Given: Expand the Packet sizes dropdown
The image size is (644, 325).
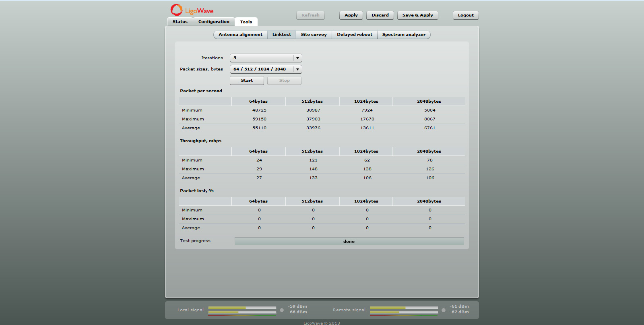Looking at the screenshot, I should pos(266,69).
